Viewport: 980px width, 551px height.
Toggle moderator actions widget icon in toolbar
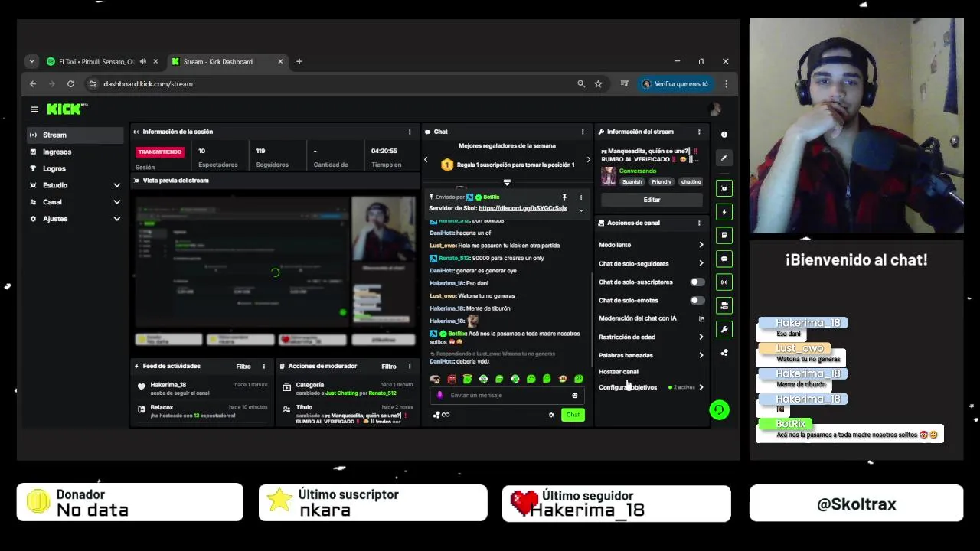coord(724,235)
